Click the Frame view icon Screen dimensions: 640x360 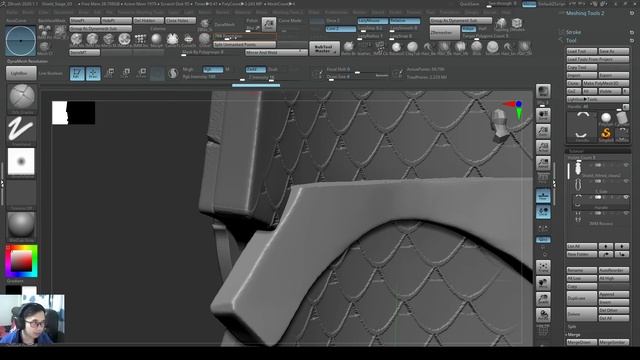click(543, 267)
